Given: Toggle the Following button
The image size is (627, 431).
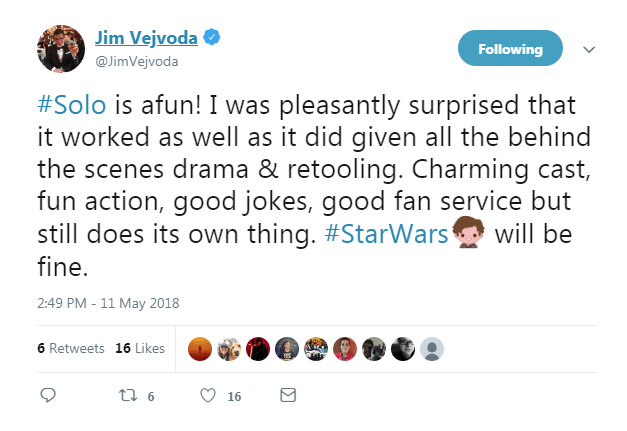Looking at the screenshot, I should [x=510, y=49].
